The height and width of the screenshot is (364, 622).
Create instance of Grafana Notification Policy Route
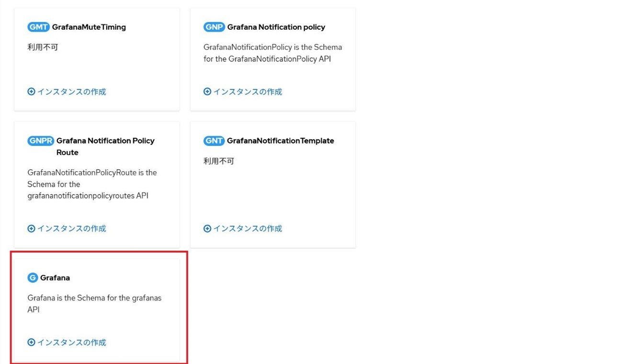(67, 229)
